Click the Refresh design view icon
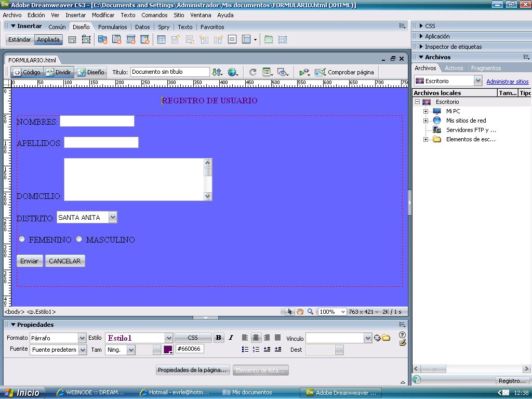 (x=253, y=72)
